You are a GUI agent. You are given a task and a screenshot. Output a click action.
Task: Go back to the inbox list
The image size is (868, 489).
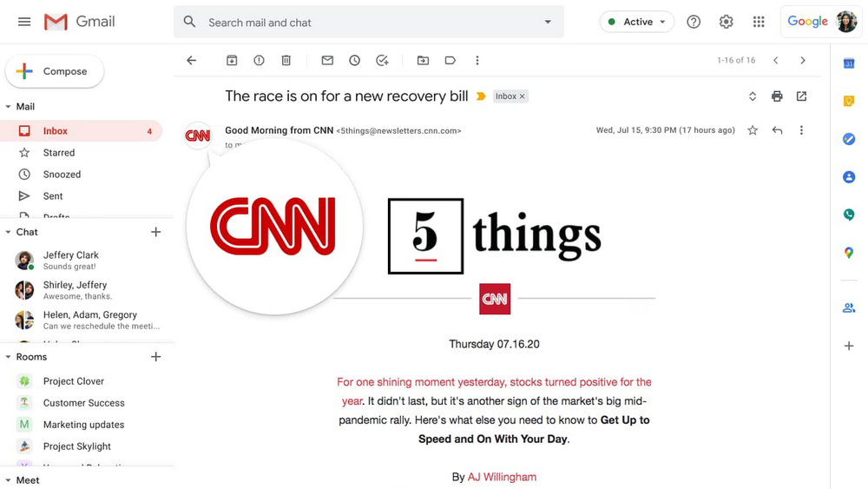pyautogui.click(x=192, y=60)
